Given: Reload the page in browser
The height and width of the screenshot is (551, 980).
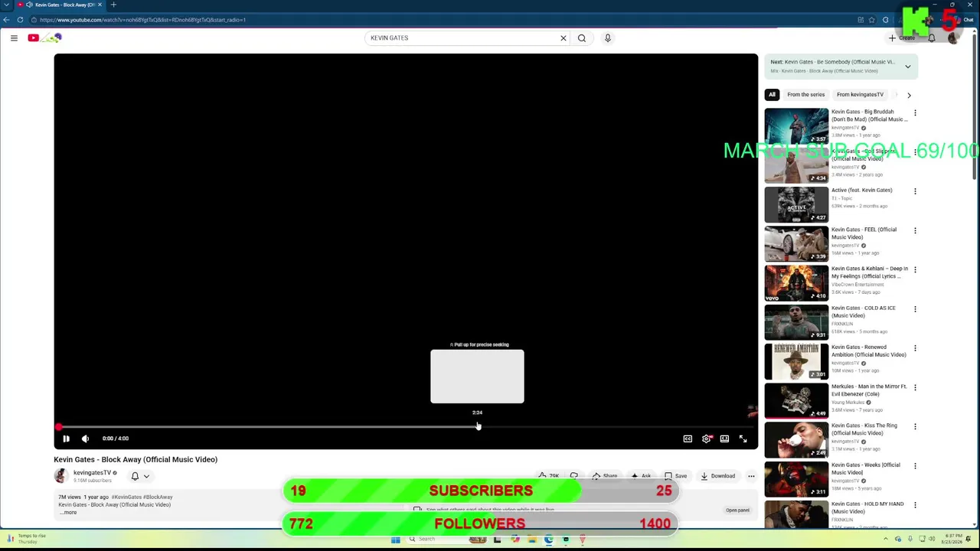Looking at the screenshot, I should [x=20, y=20].
